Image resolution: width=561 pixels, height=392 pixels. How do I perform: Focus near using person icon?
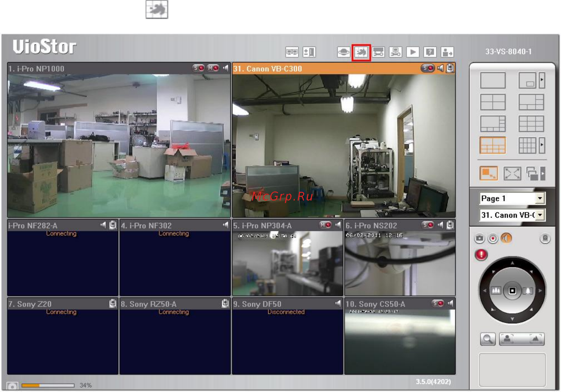[x=508, y=339]
